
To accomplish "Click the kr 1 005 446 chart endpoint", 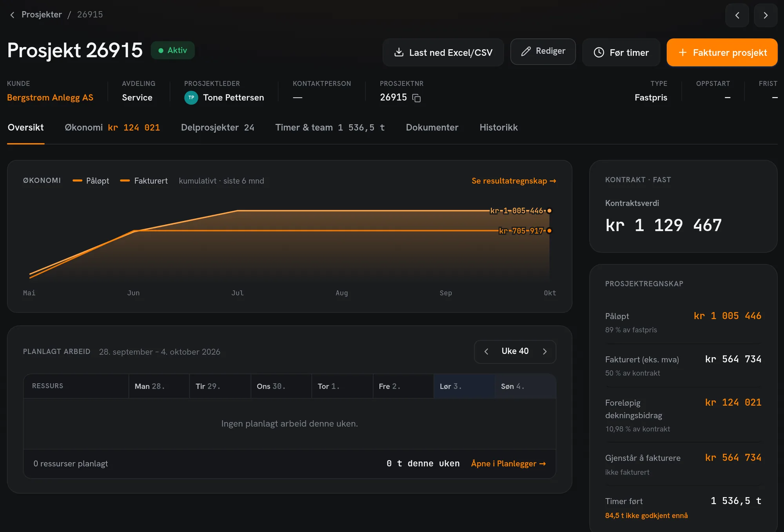I will 549,211.
